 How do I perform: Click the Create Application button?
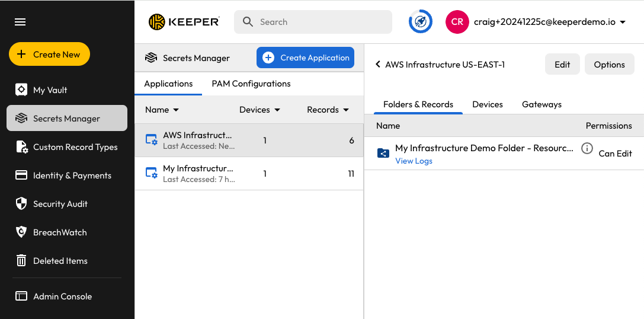pyautogui.click(x=305, y=58)
